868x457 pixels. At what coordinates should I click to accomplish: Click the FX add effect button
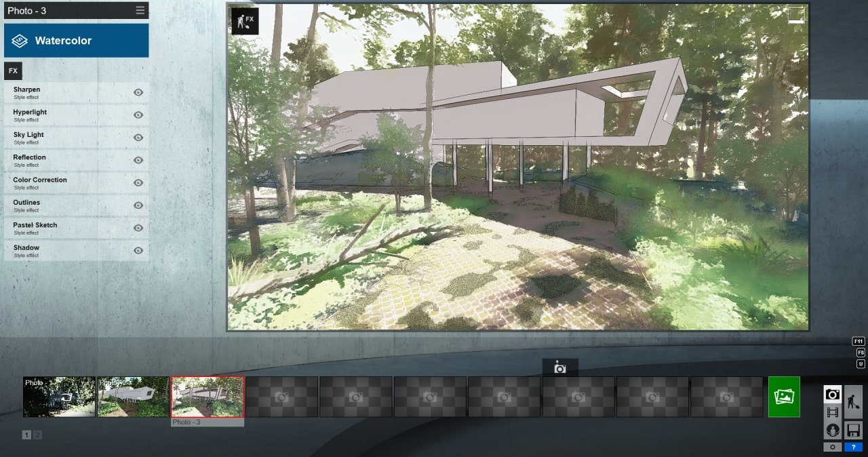click(x=13, y=71)
